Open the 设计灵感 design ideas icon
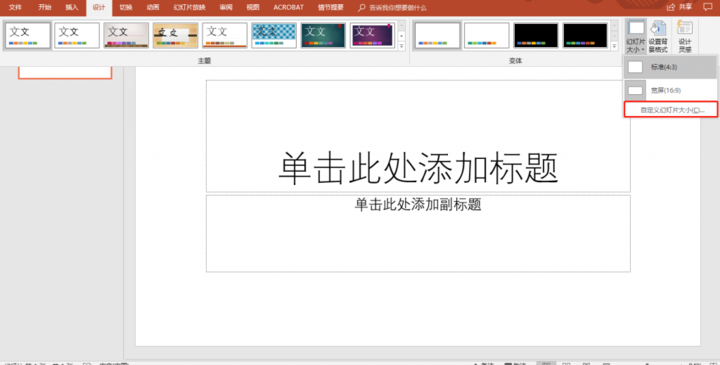Screen dimensions: 720x365 (x=685, y=37)
